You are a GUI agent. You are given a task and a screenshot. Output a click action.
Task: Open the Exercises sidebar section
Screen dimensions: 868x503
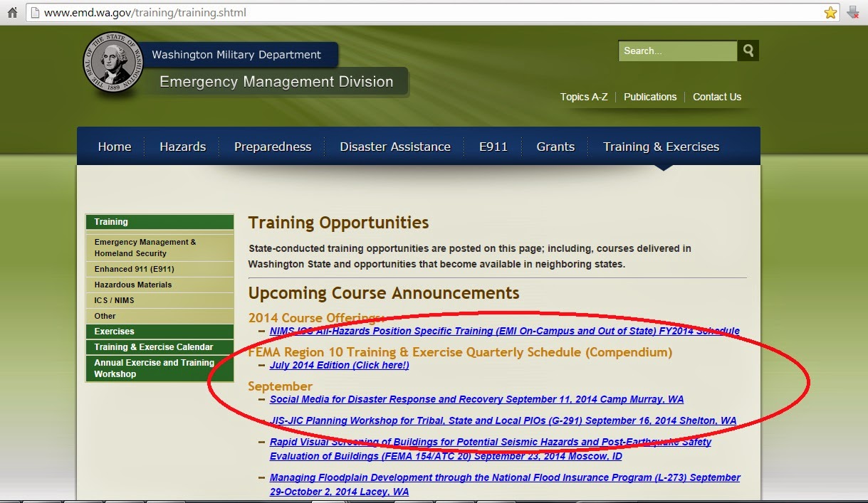(x=160, y=332)
